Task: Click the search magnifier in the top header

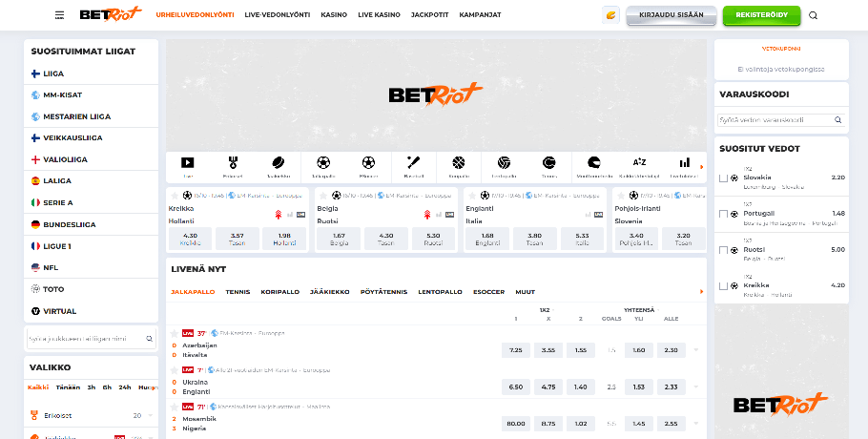Action: click(x=813, y=15)
